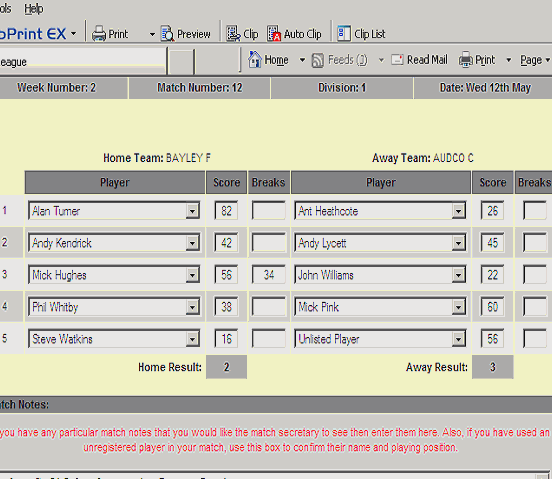Open the Preview magnifier icon
This screenshot has height=479, width=552.
(x=167, y=34)
